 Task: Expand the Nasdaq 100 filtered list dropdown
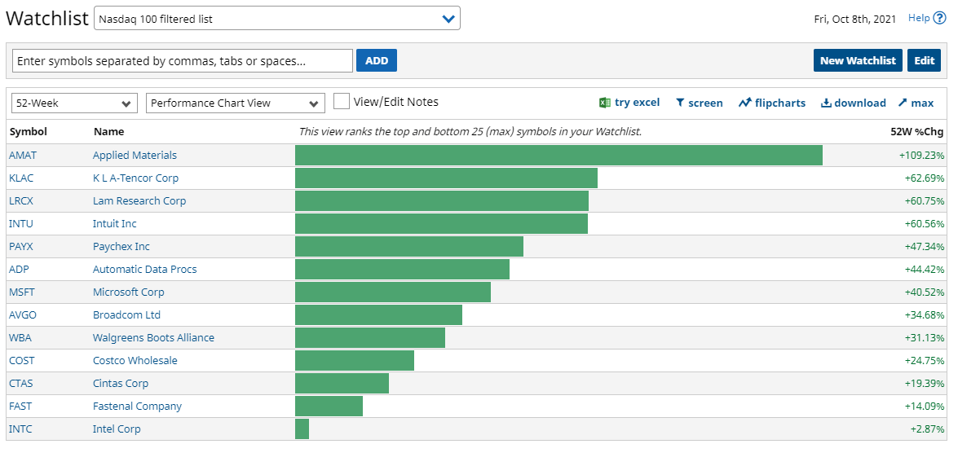(x=277, y=18)
